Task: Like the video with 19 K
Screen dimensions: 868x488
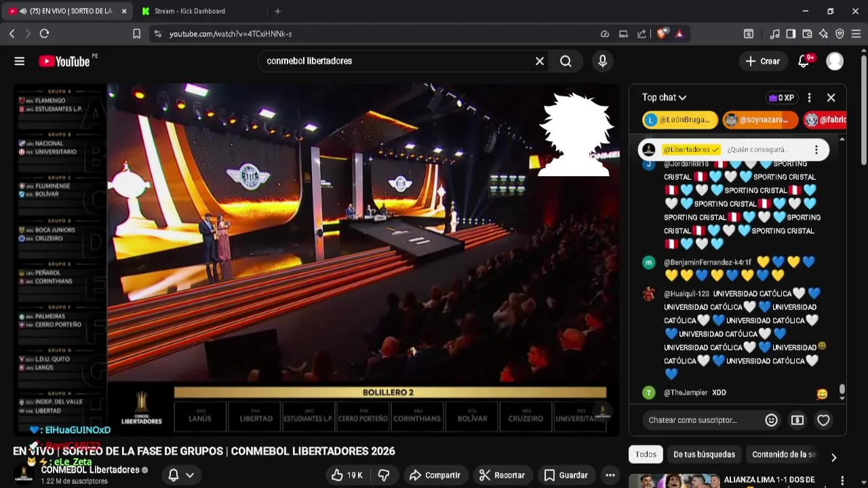Action: click(x=347, y=475)
